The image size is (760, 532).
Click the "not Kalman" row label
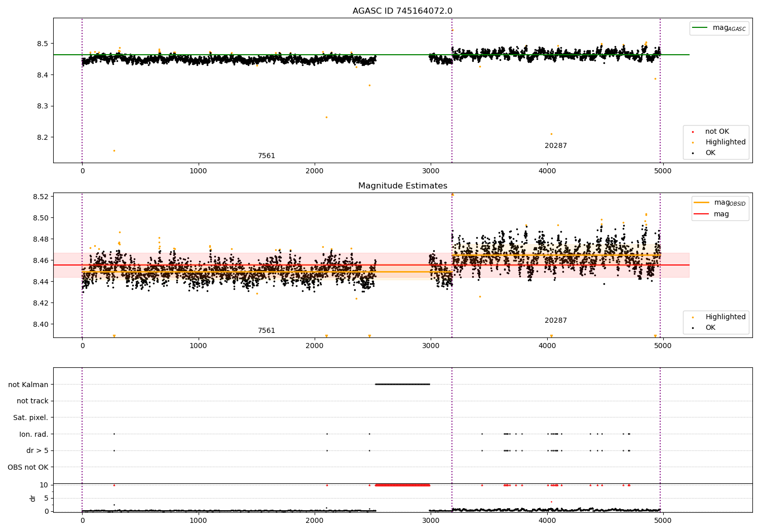pos(28,385)
